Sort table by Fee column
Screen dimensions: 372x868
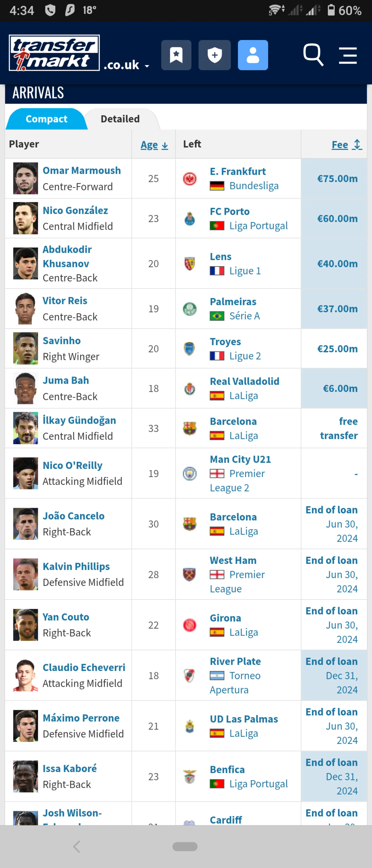click(347, 145)
